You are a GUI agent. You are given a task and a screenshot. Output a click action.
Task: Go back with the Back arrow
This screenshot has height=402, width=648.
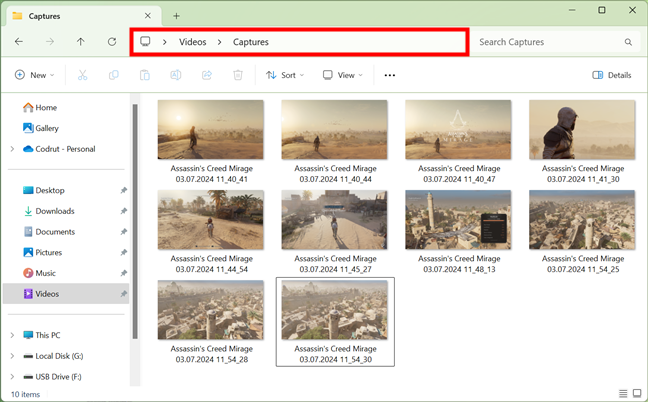tap(19, 42)
